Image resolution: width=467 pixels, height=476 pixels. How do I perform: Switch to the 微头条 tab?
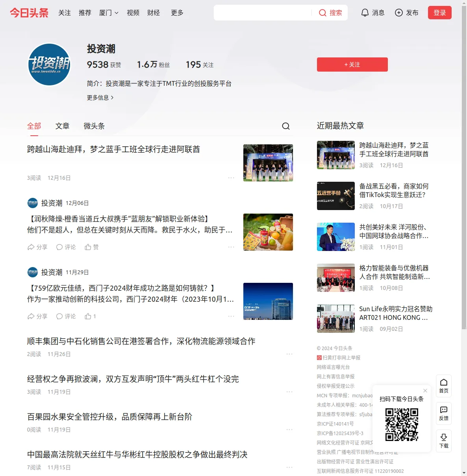[x=94, y=126]
